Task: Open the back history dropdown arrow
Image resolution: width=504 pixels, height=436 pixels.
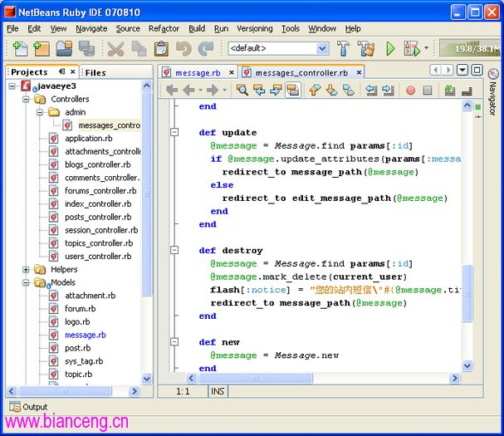Action: point(200,90)
